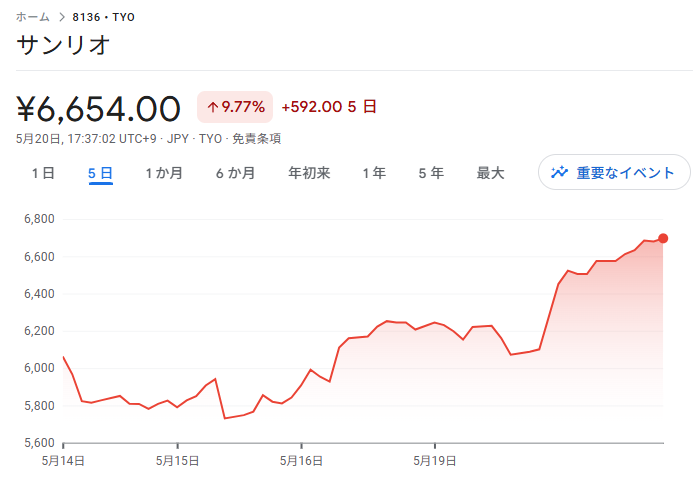Screen dimensions: 693x478
Task: Select the 1 日 range tab
Action: tap(43, 173)
